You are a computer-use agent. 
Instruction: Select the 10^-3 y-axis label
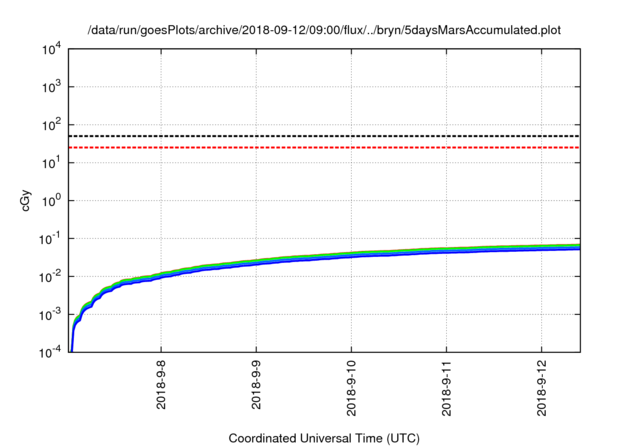(x=50, y=315)
